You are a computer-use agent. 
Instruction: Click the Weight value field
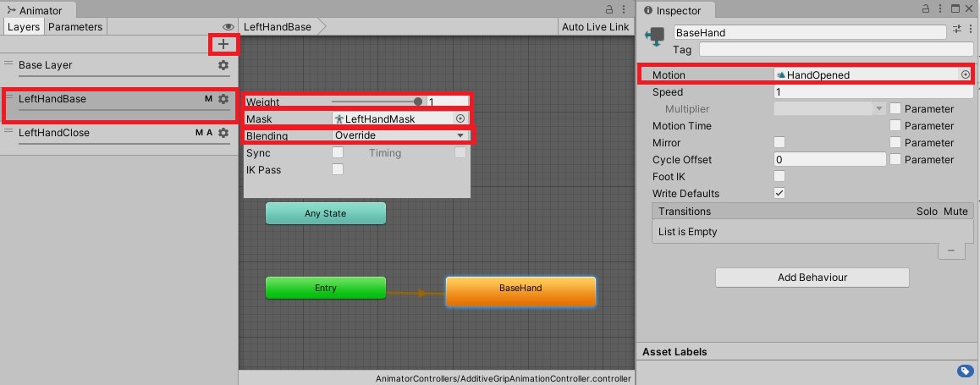[x=447, y=102]
